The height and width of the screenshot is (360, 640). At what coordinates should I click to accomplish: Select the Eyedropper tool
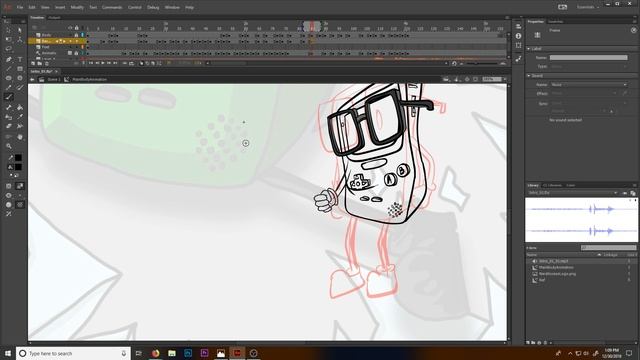click(20, 117)
